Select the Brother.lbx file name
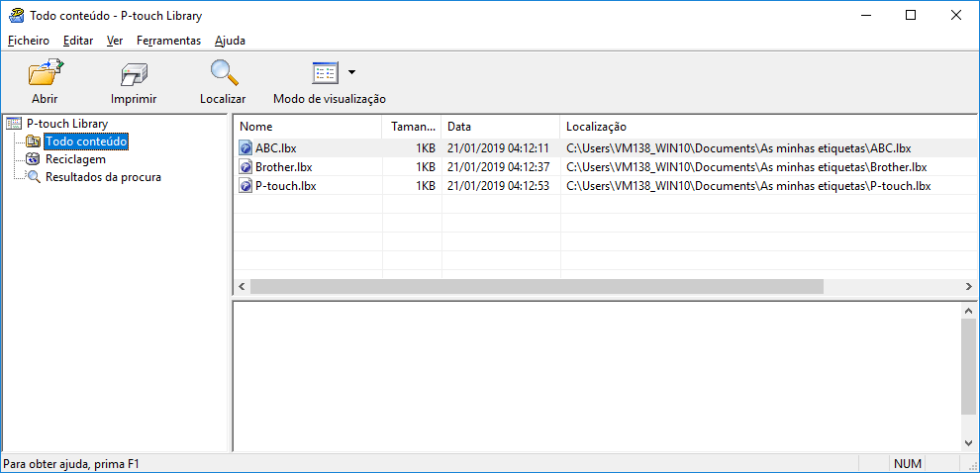The width and height of the screenshot is (980, 473). click(284, 167)
